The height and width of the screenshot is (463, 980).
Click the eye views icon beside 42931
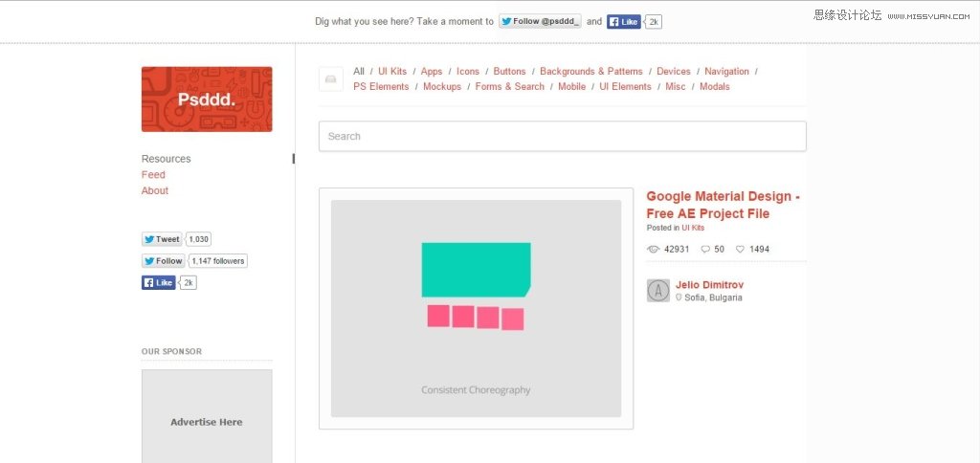[x=653, y=250]
